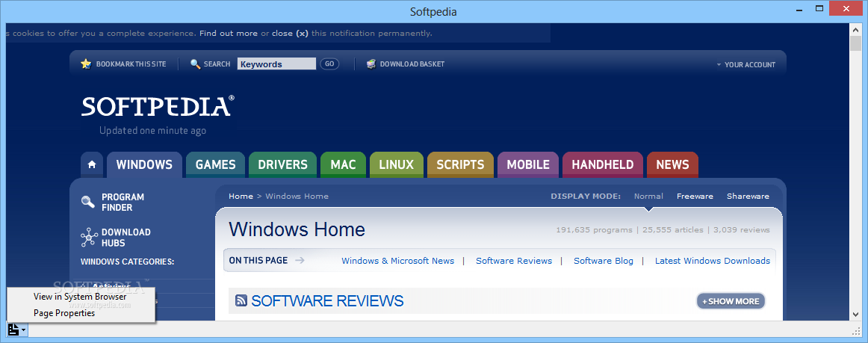Click the Find out more link
The height and width of the screenshot is (343, 868).
[229, 33]
